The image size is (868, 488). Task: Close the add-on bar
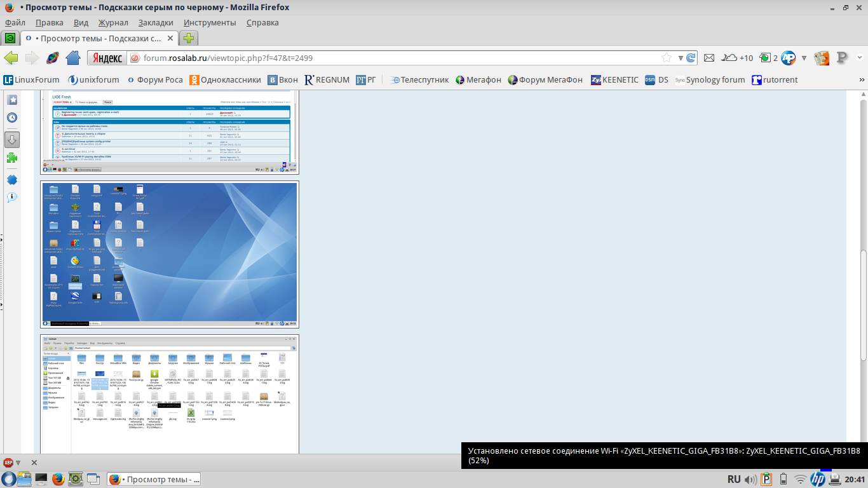[34, 463]
